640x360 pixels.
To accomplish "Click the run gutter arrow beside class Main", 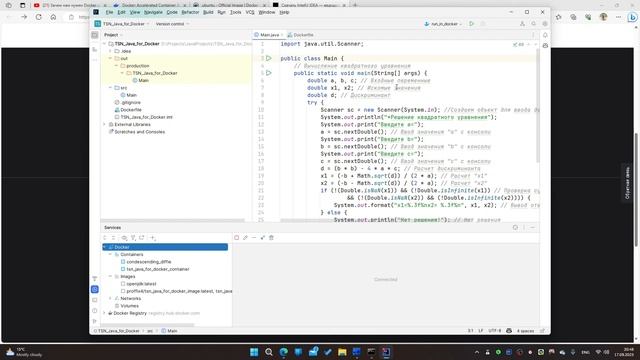I will (x=269, y=58).
